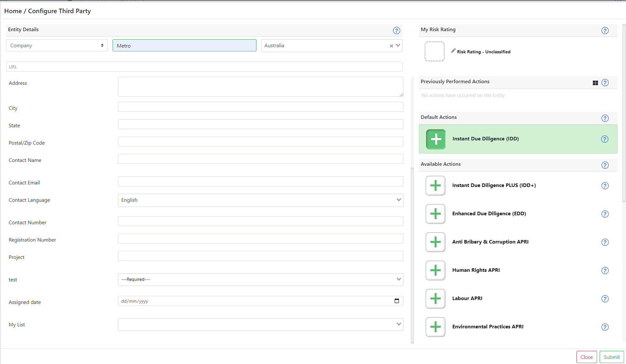Screen dimensions: 626x364
Task: Open the test ---Required--- dropdown
Action: pyautogui.click(x=261, y=280)
